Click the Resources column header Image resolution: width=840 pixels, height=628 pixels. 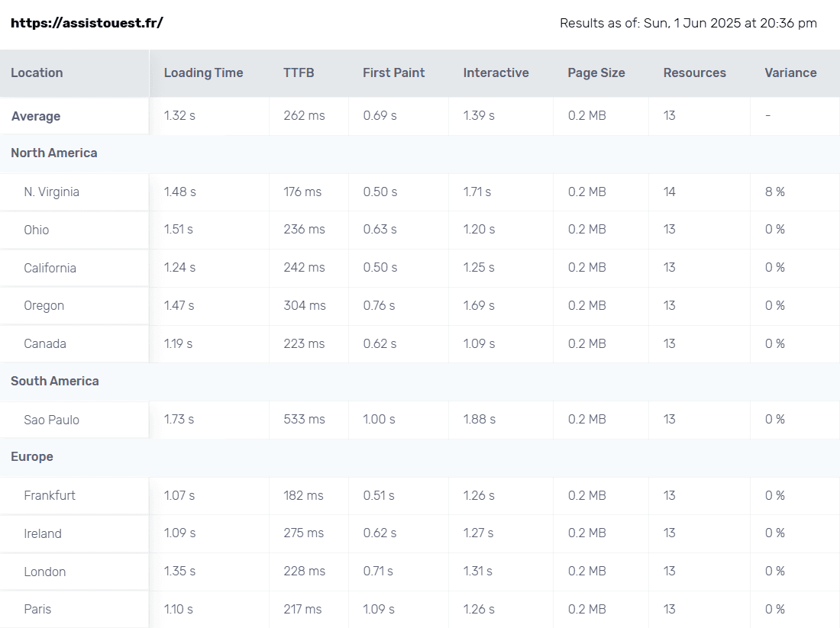tap(694, 73)
